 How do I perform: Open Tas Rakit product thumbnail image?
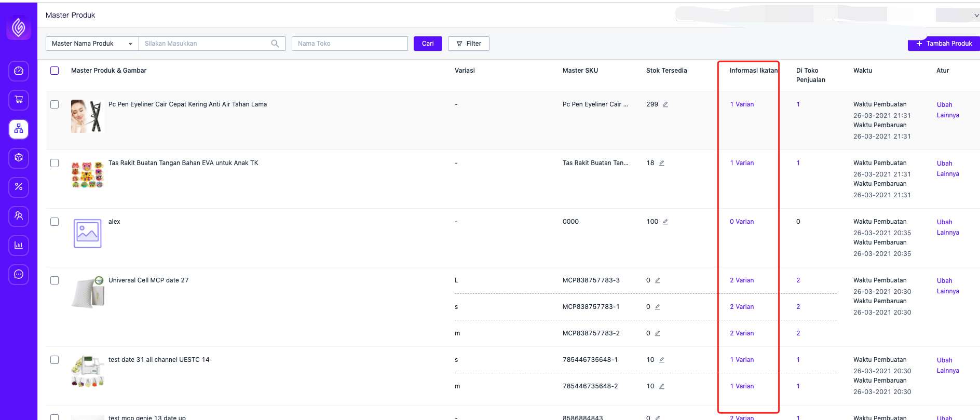(88, 175)
